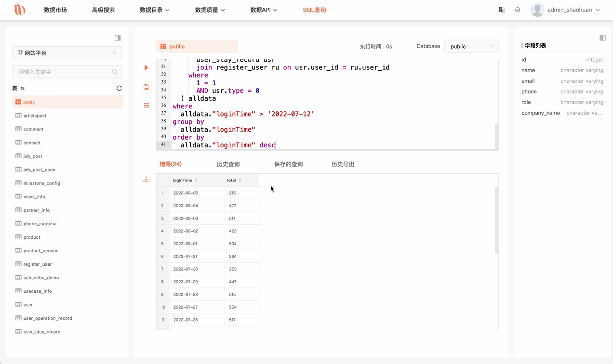Image resolution: width=613 pixels, height=364 pixels.
Task: Select the register_user table in the sidebar
Action: [x=39, y=264]
